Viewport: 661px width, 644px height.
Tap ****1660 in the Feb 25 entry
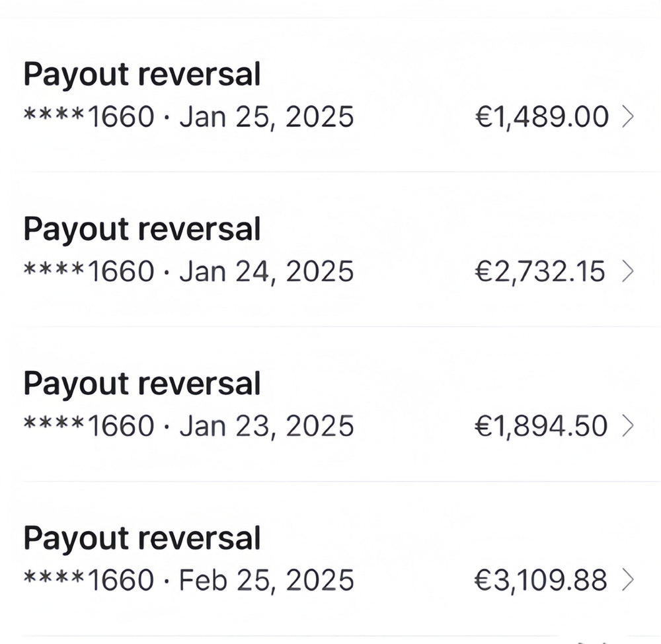tap(89, 581)
